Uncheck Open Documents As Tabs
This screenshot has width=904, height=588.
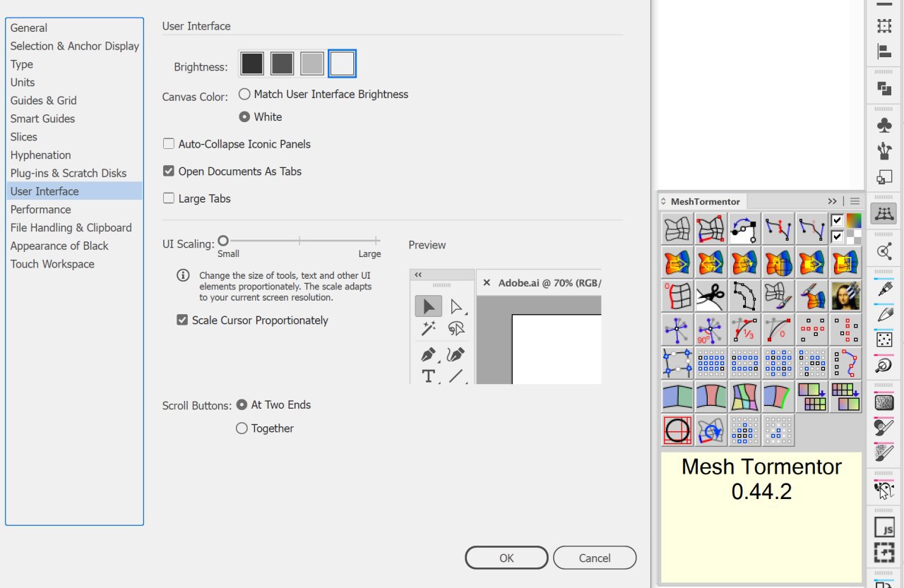pos(169,171)
